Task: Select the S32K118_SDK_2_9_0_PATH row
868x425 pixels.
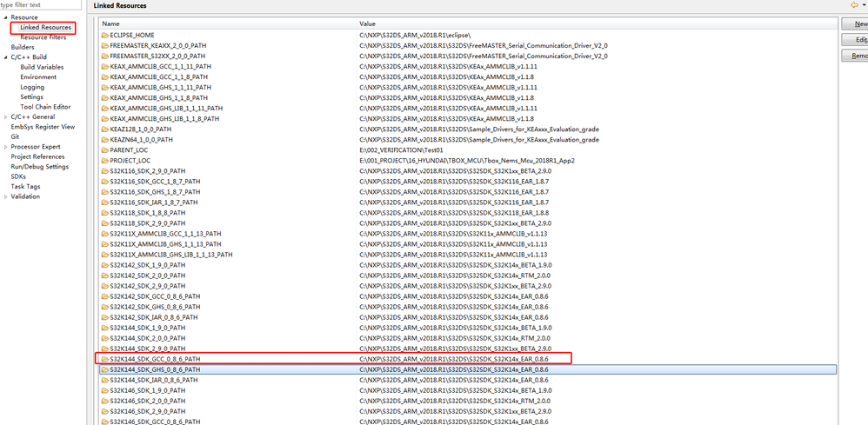Action: [x=468, y=223]
